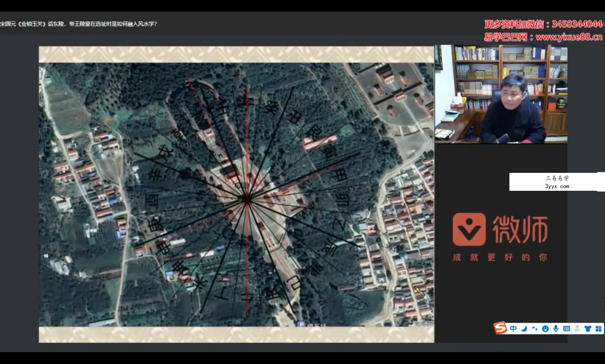The width and height of the screenshot is (605, 364).
Task: Click the greyed account login icon
Action: pos(577,329)
